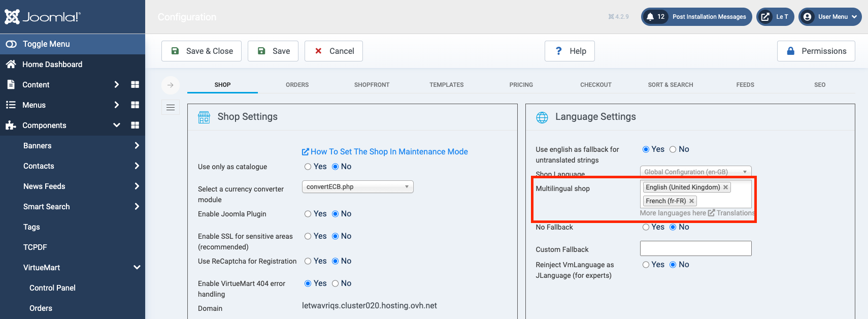The width and height of the screenshot is (868, 319).
Task: Select Yes for No Fallback option
Action: coord(646,227)
